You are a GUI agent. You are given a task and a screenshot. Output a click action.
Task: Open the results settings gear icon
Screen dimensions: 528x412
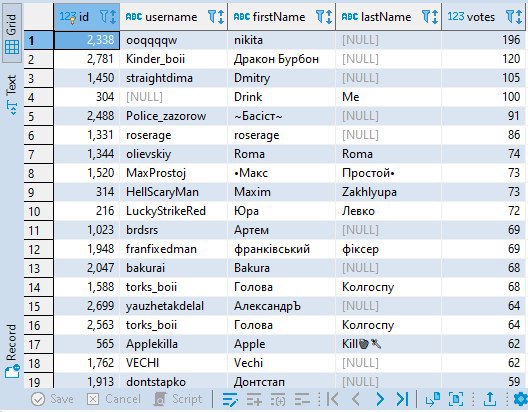521,400
